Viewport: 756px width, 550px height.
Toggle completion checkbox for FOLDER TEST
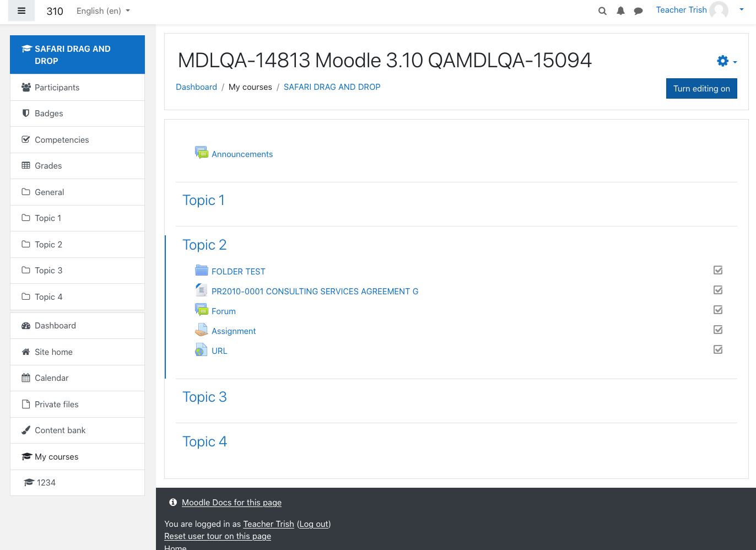pyautogui.click(x=718, y=270)
